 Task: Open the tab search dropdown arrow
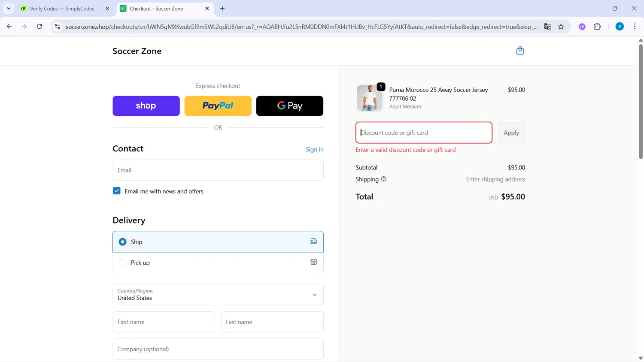point(9,9)
